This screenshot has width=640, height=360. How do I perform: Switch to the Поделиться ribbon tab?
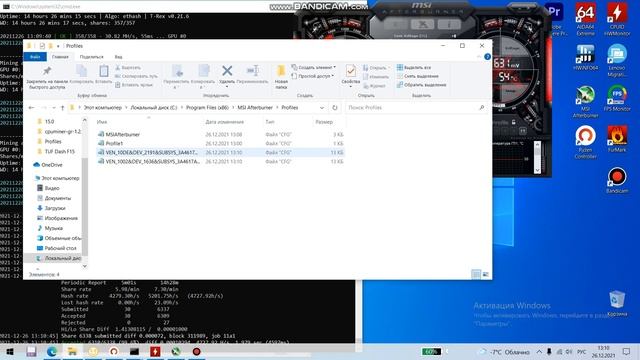click(x=91, y=57)
